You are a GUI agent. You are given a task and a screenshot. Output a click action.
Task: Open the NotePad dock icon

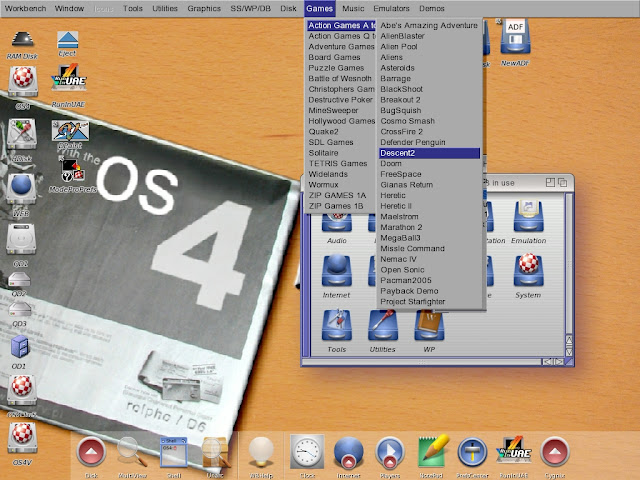click(x=432, y=452)
